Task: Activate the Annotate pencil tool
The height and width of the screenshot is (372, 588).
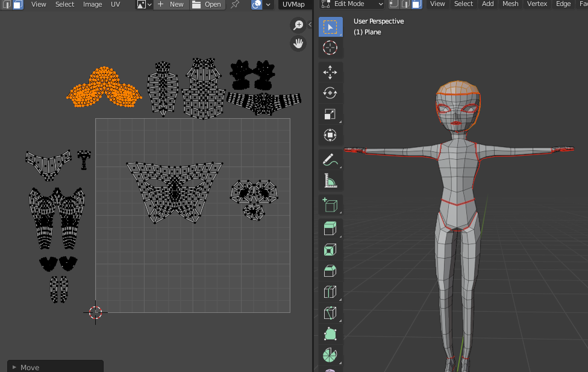Action: point(330,160)
